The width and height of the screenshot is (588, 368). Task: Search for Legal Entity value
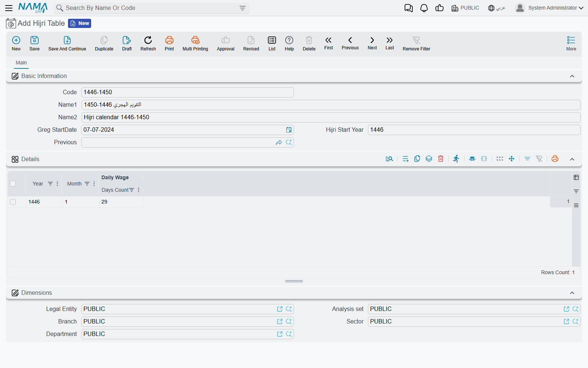(289, 309)
